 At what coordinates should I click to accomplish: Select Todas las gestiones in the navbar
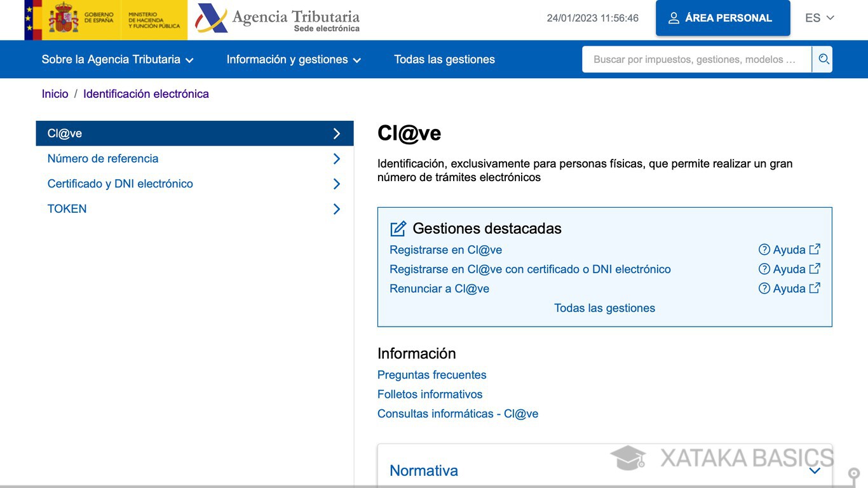click(x=445, y=58)
